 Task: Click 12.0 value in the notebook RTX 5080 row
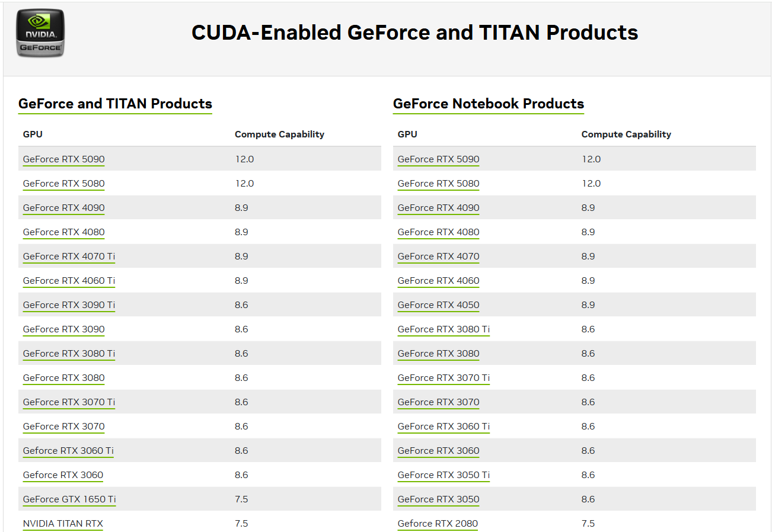tap(591, 183)
